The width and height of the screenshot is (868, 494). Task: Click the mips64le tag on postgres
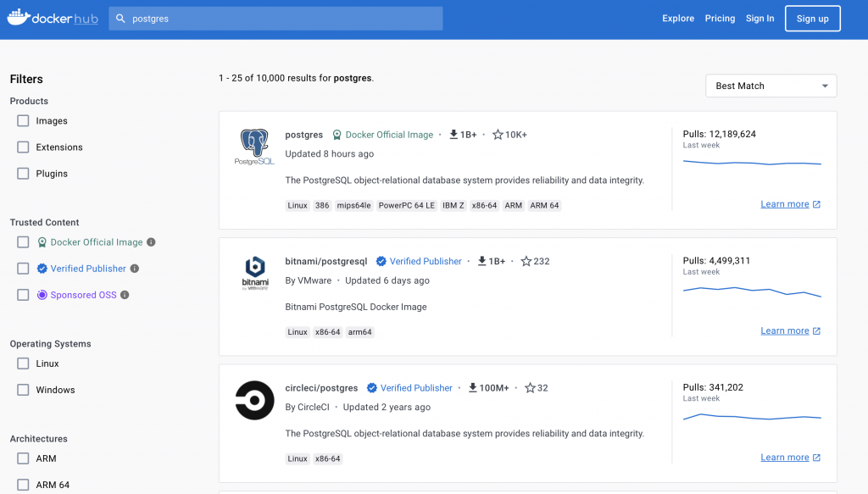point(353,205)
